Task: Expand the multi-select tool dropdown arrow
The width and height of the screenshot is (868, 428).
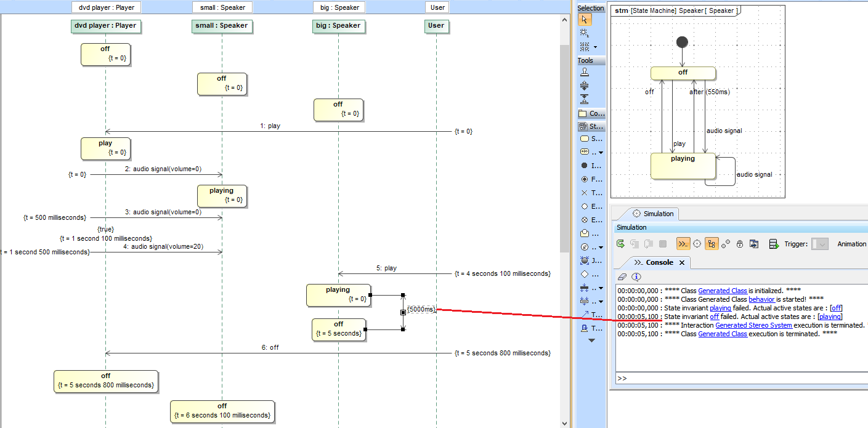Action: click(595, 47)
